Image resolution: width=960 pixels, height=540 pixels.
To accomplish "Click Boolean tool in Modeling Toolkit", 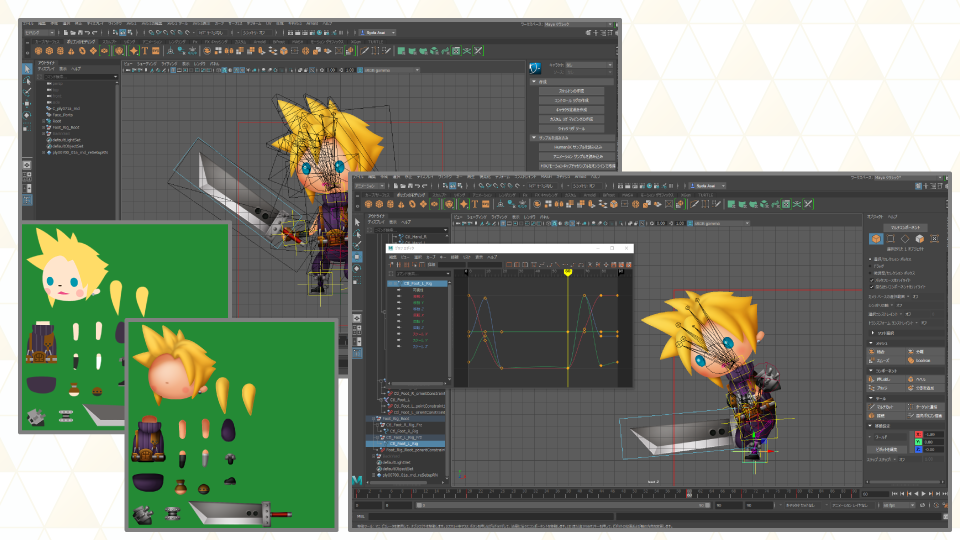I will [x=925, y=361].
